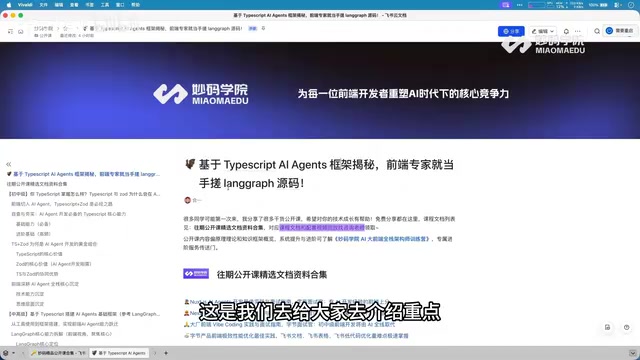Click the blue round button at top right
This screenshot has width=640, height=360.
pyautogui.click(x=609, y=31)
